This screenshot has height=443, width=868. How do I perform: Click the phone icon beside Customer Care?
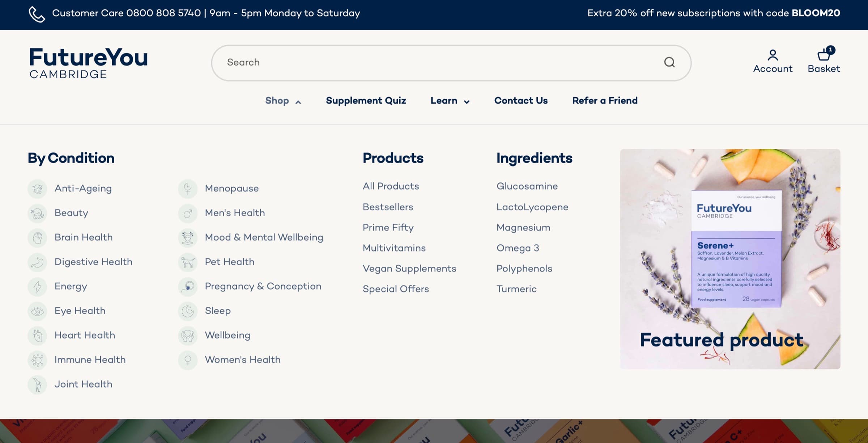(x=37, y=14)
